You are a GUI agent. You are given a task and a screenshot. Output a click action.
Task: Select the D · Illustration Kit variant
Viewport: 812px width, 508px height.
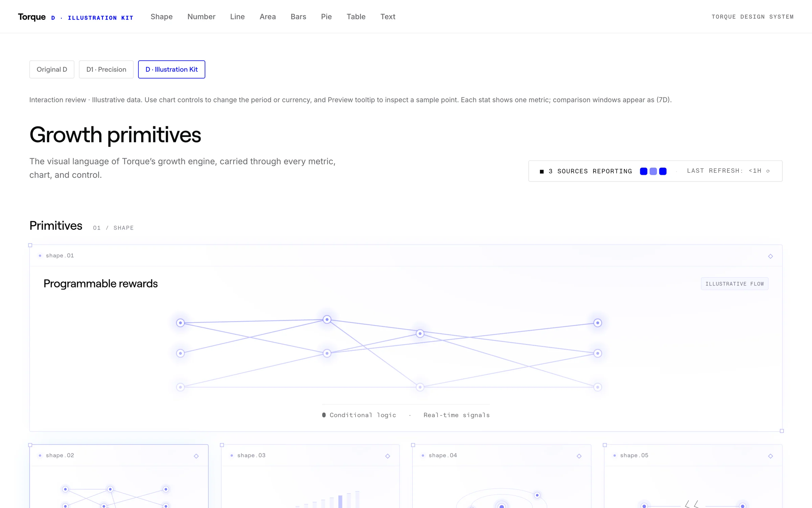(x=172, y=69)
